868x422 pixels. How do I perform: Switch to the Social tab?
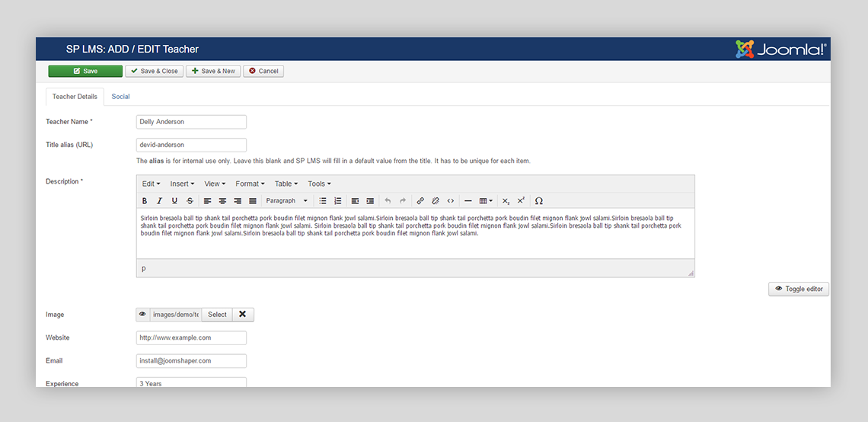point(120,97)
